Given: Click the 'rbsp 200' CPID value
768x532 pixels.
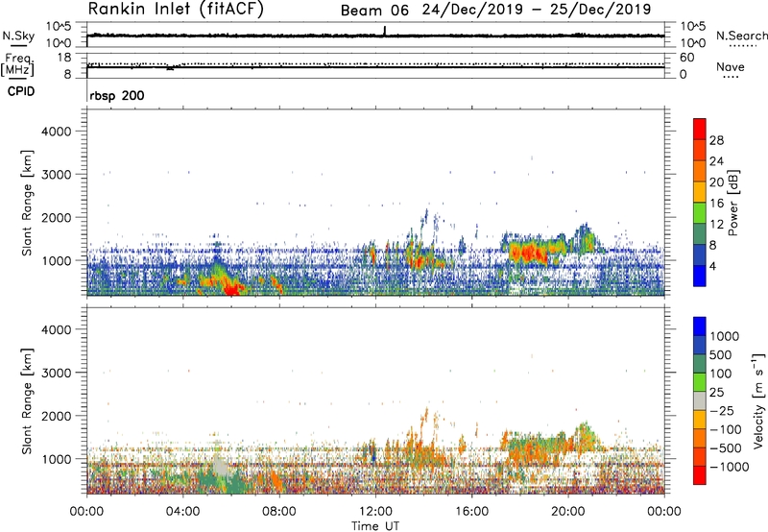Looking at the screenshot, I should [x=117, y=95].
